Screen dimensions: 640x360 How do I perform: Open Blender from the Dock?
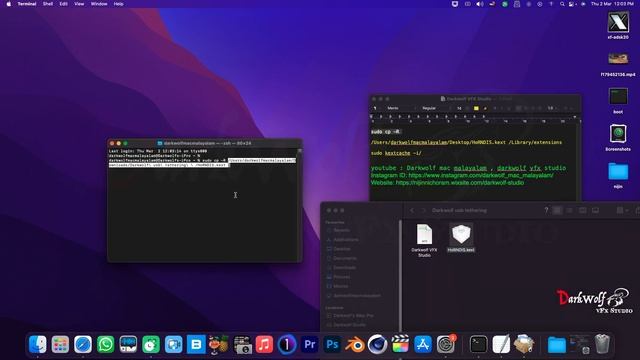(355, 344)
